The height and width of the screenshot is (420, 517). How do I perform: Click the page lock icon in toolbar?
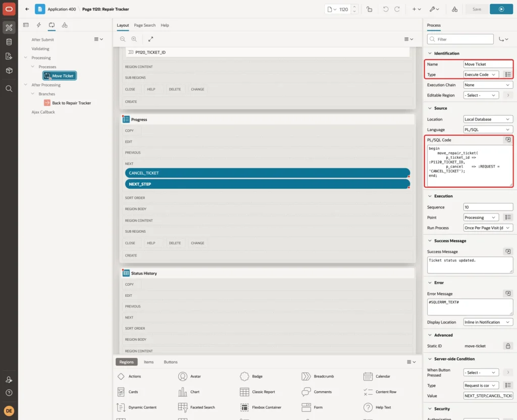369,9
